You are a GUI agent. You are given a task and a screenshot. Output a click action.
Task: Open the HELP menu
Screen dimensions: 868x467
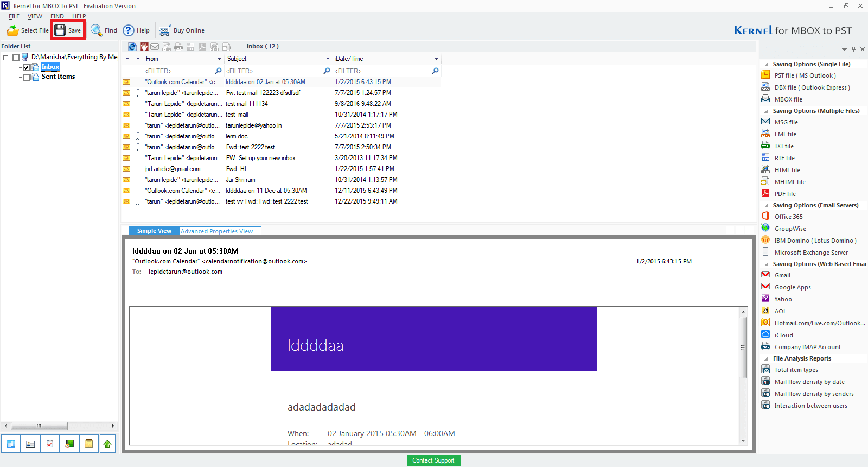[79, 16]
